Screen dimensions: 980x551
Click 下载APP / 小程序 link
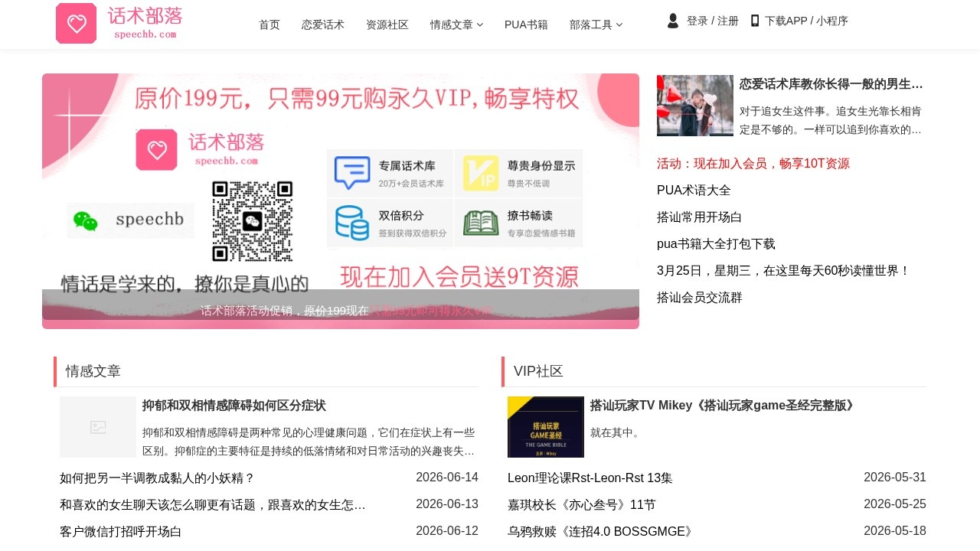point(806,21)
